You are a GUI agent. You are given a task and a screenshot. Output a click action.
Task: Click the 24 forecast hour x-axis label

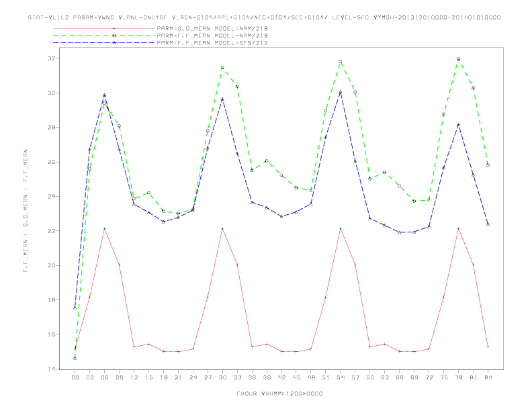pos(193,377)
